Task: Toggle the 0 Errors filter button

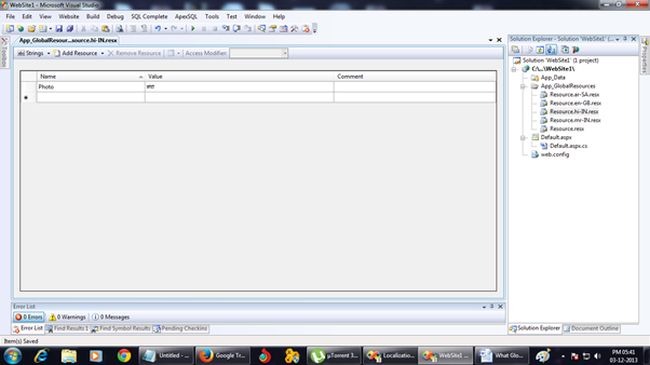Action: (x=29, y=317)
